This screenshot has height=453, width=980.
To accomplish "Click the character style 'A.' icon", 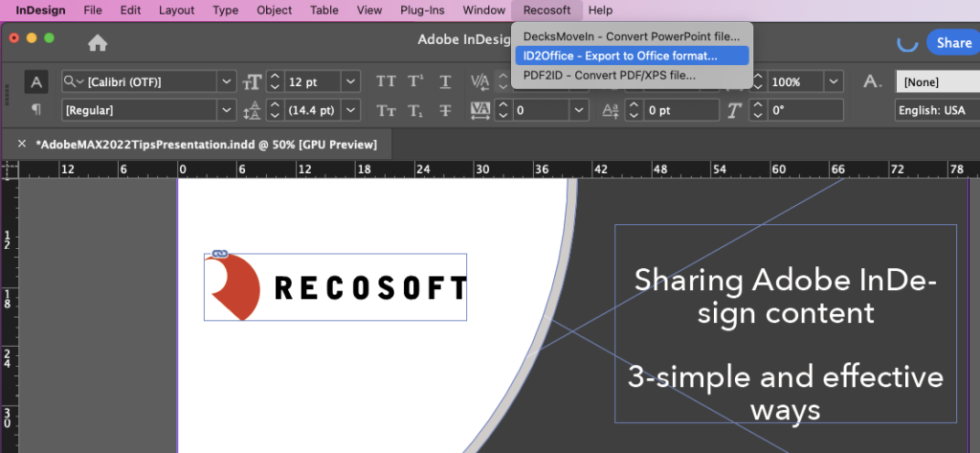I will (873, 81).
